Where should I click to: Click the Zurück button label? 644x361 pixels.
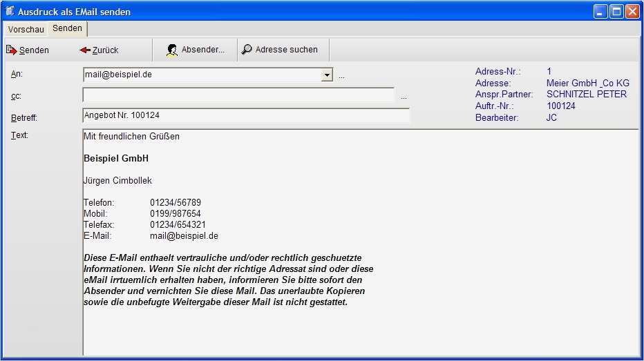click(x=105, y=50)
